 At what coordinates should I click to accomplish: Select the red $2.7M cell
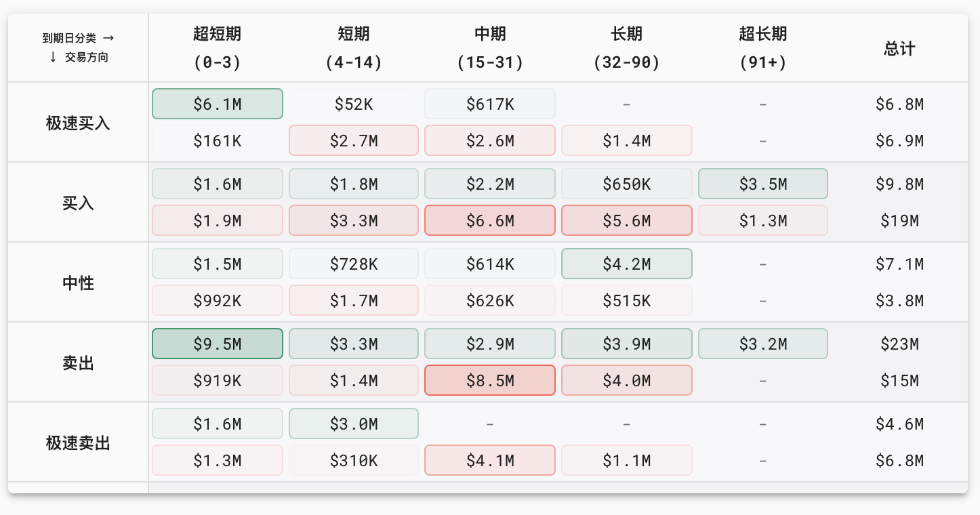pyautogui.click(x=354, y=140)
